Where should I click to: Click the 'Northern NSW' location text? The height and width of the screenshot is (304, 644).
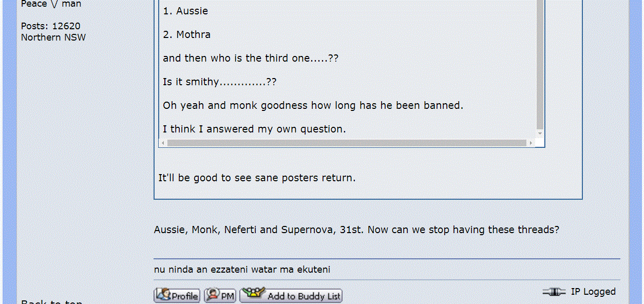coord(53,37)
